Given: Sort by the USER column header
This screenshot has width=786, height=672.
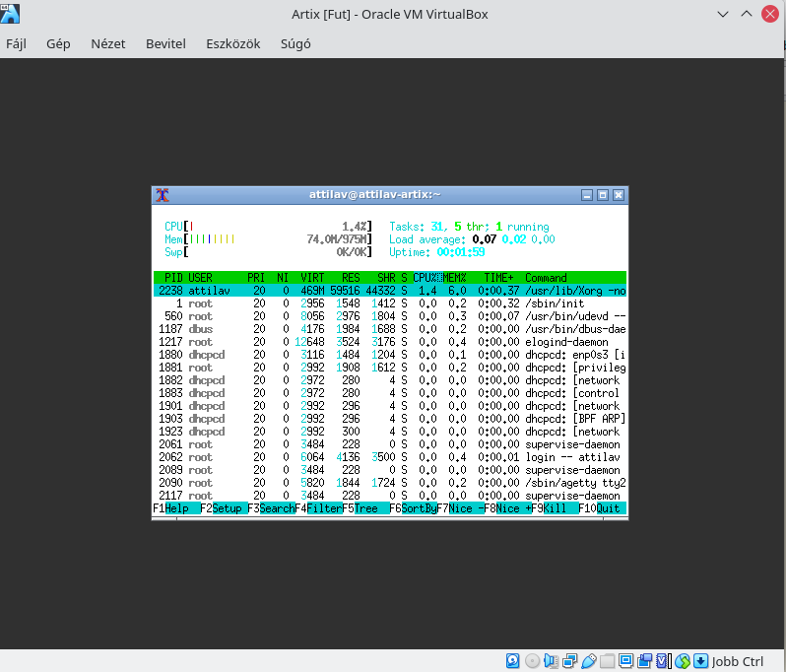Looking at the screenshot, I should pyautogui.click(x=201, y=278).
